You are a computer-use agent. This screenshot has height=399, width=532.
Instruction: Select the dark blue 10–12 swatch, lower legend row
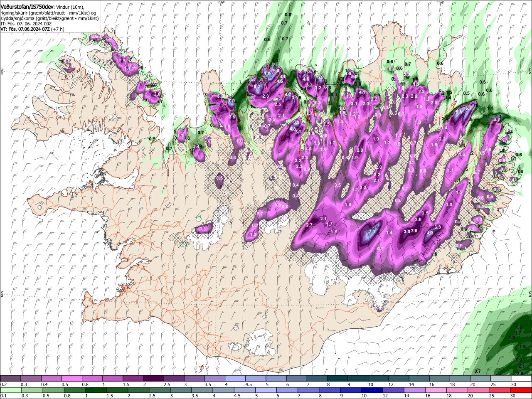372,390
